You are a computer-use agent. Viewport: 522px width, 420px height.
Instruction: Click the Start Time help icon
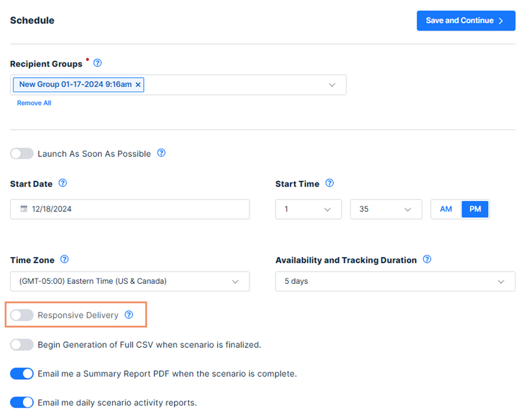tap(330, 183)
